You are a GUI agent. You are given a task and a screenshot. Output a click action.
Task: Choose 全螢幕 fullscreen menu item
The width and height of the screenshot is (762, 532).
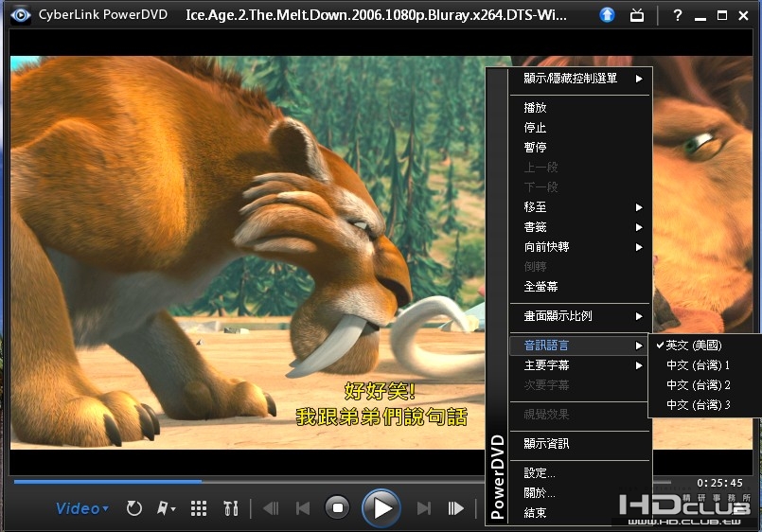[x=580, y=287]
